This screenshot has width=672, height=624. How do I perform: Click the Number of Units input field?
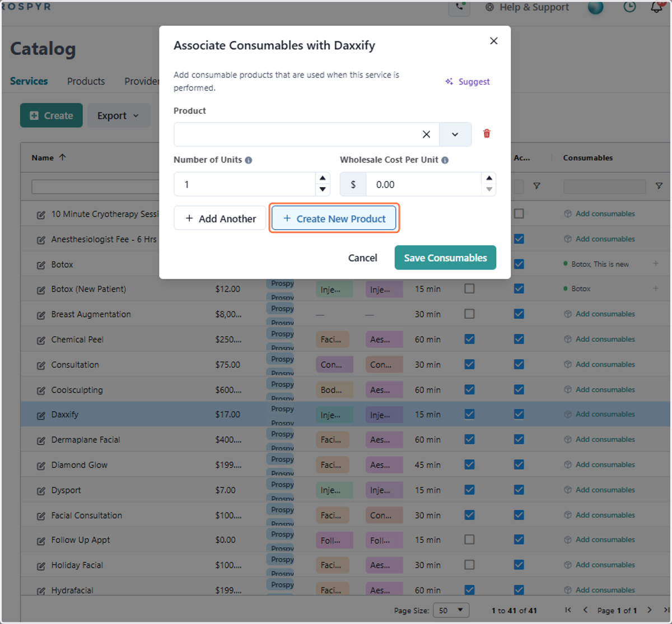pyautogui.click(x=245, y=184)
